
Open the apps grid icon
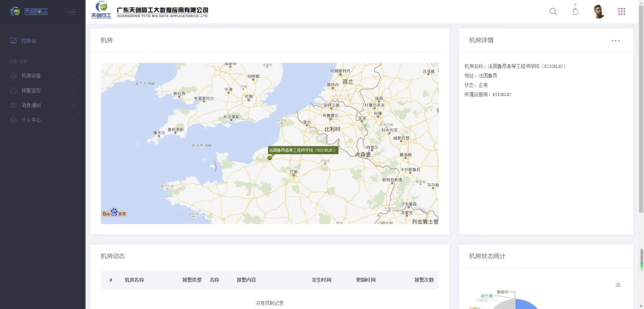click(622, 12)
